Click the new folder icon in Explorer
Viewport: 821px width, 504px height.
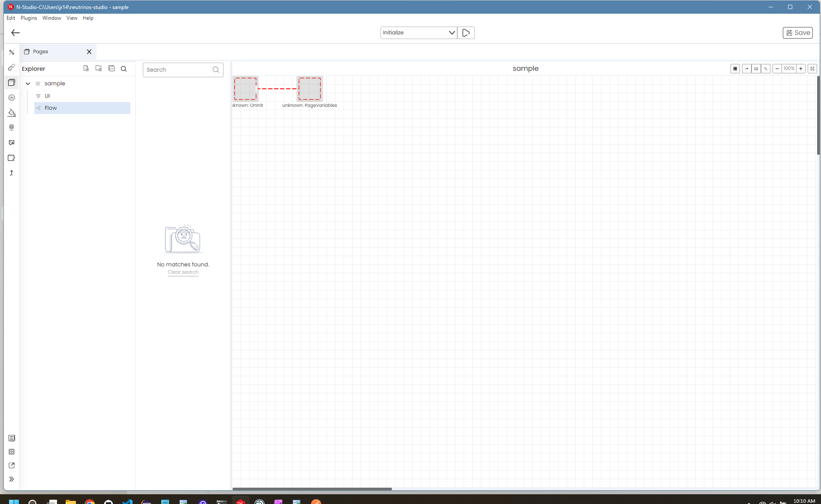(99, 69)
